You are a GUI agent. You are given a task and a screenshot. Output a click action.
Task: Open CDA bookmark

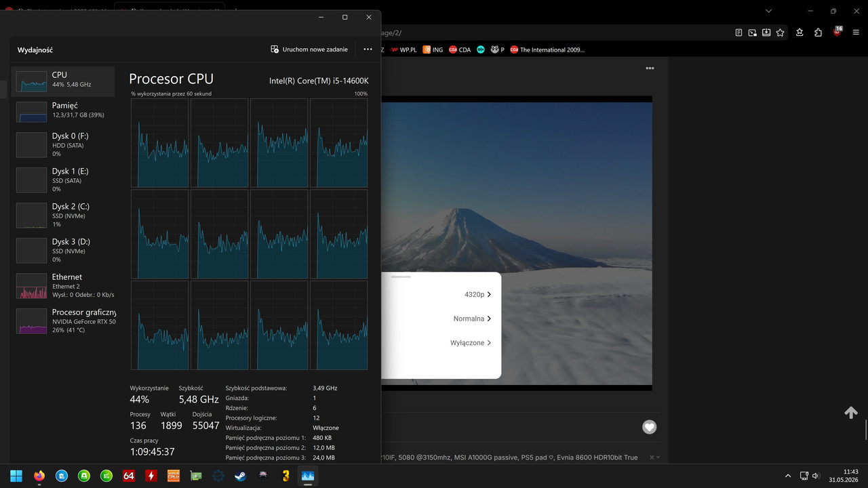460,49
